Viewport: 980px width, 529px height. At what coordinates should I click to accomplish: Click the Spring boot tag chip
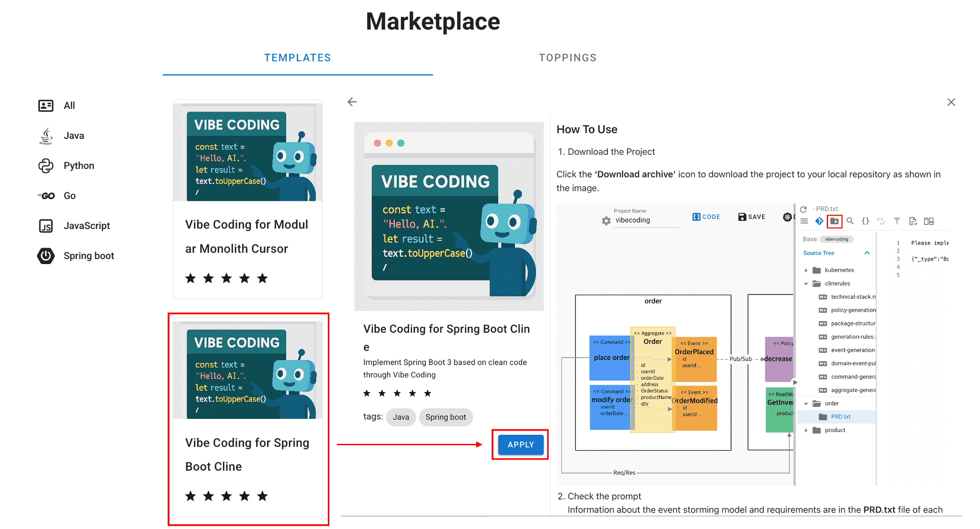pos(445,417)
